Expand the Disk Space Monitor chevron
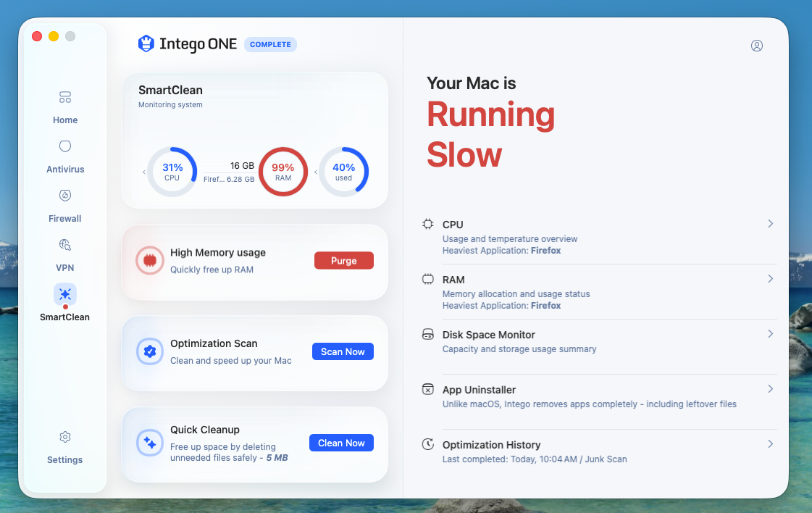 [x=771, y=334]
